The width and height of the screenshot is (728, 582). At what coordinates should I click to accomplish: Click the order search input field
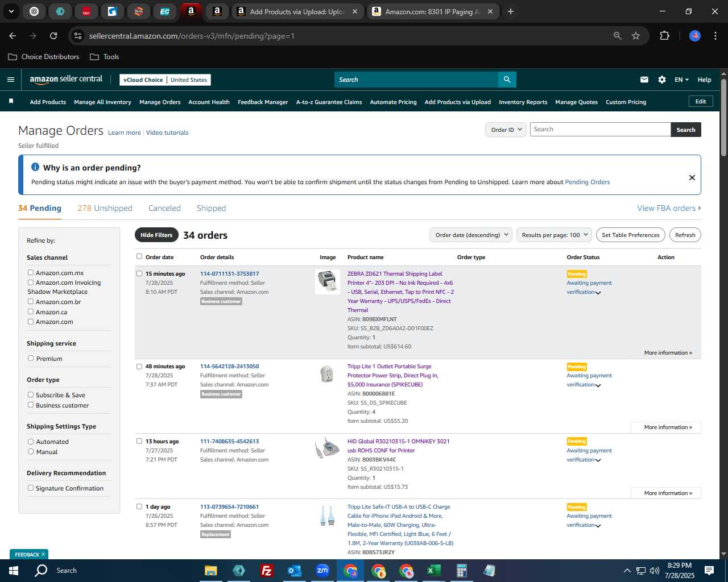pos(600,130)
